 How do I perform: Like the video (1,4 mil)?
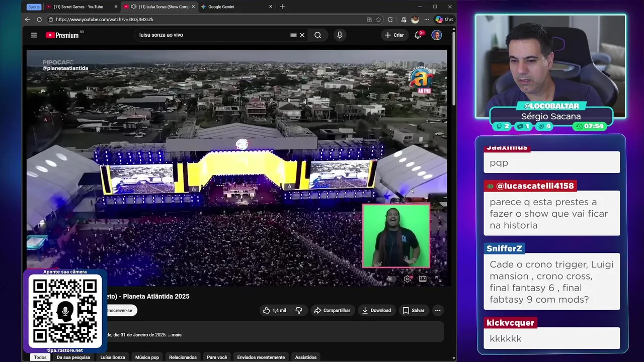[274, 310]
